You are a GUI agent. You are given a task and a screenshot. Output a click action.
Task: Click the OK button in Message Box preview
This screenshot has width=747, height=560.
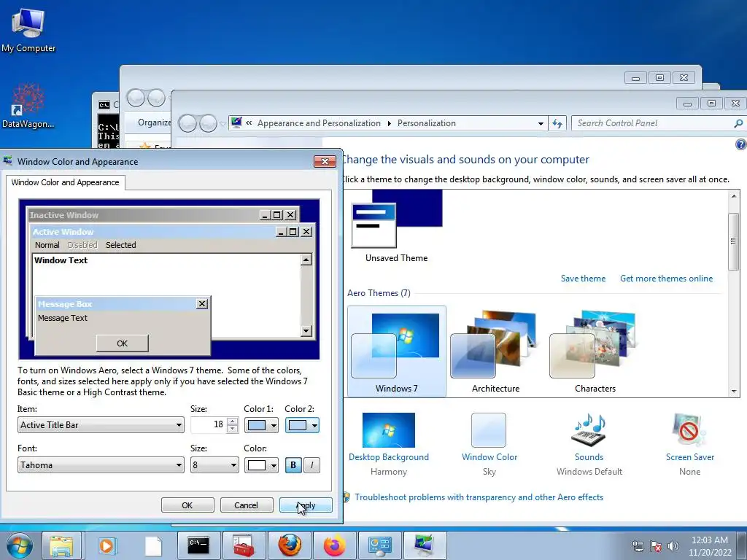click(123, 343)
